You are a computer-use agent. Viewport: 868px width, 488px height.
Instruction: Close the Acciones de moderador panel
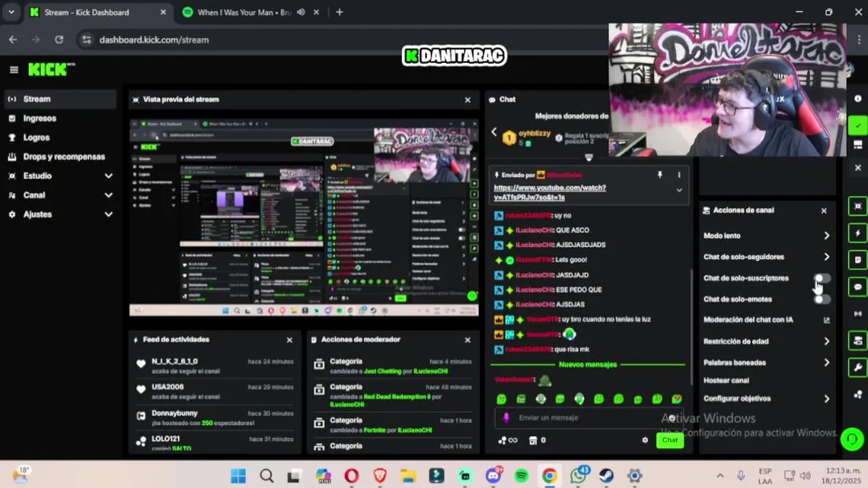[x=467, y=340]
